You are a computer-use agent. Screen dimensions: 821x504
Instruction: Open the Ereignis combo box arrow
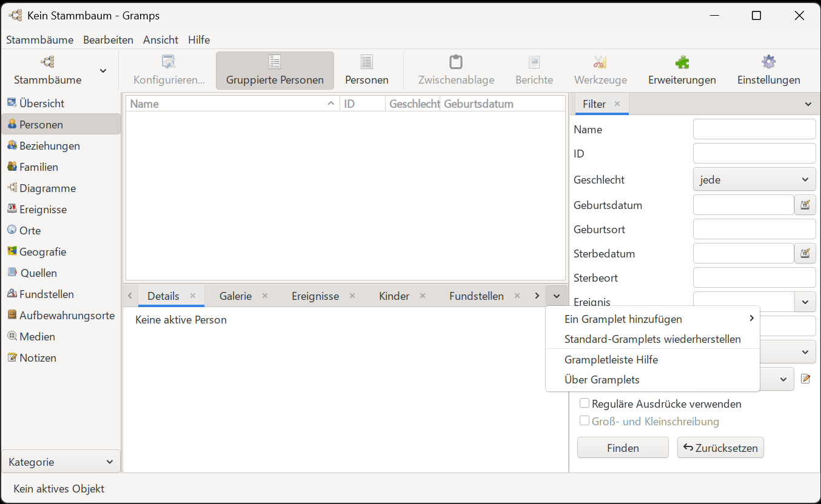[x=805, y=302]
